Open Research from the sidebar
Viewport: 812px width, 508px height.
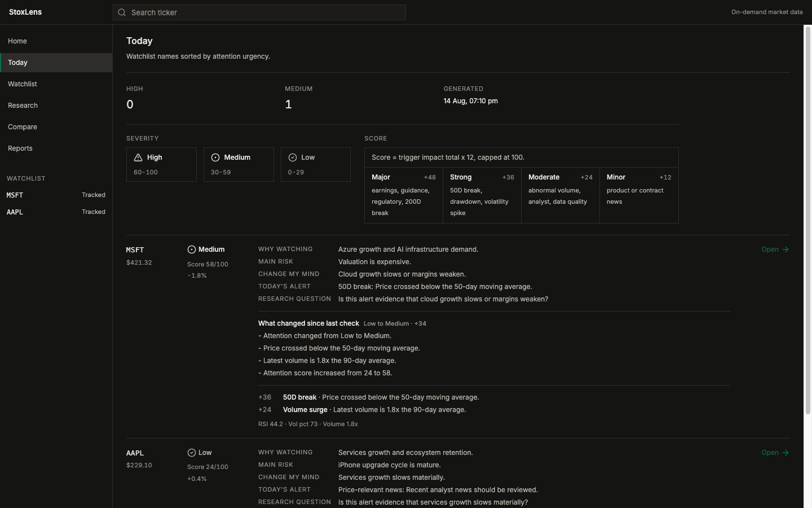click(56, 106)
